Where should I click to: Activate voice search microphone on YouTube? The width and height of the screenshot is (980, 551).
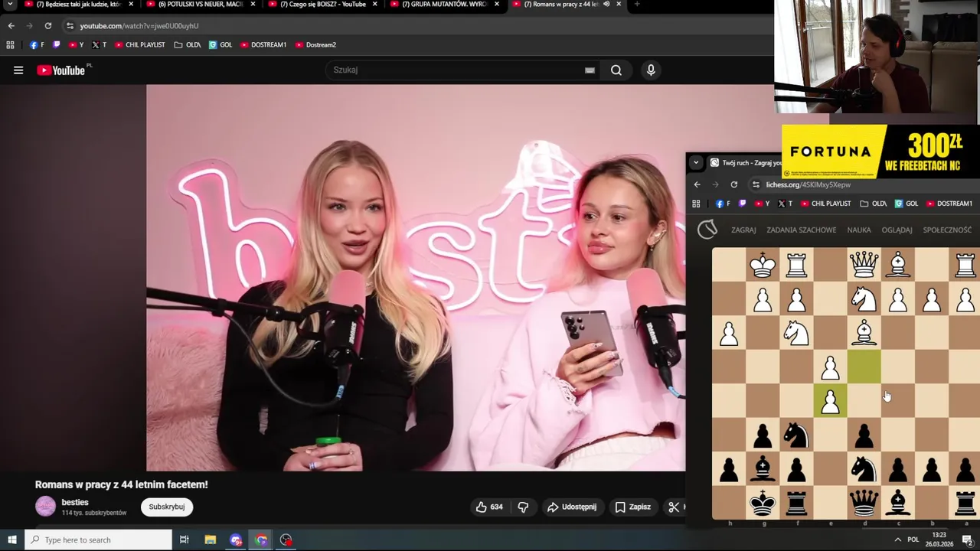[x=651, y=70]
